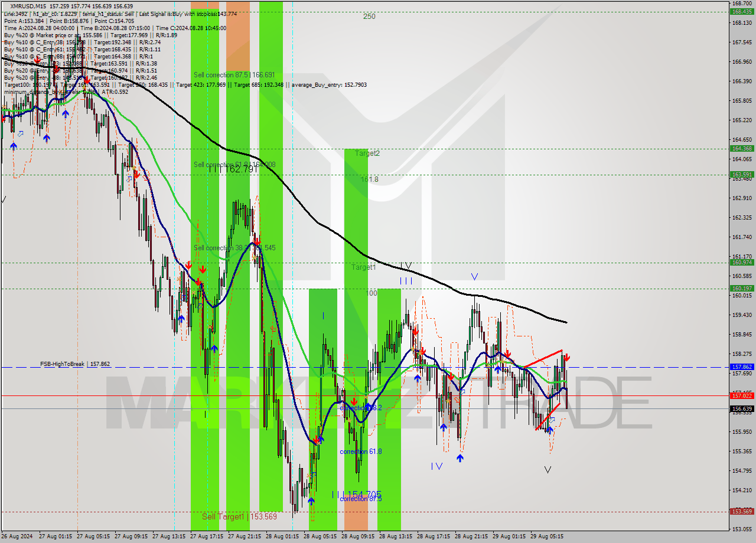Viewport: 756px width, 543px height.
Task: Click the '28 Aug 13:15' time axis label
Action: [x=397, y=537]
